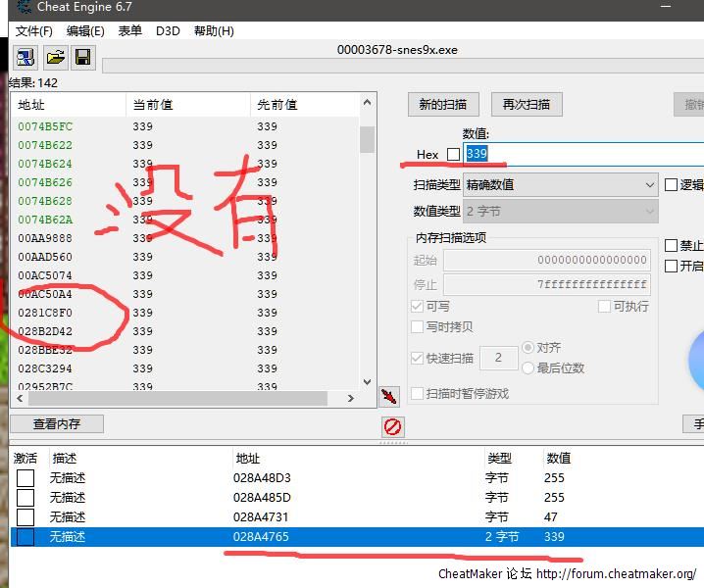Open the 数值类型 dropdown
The width and height of the screenshot is (704, 588).
pyautogui.click(x=560, y=211)
